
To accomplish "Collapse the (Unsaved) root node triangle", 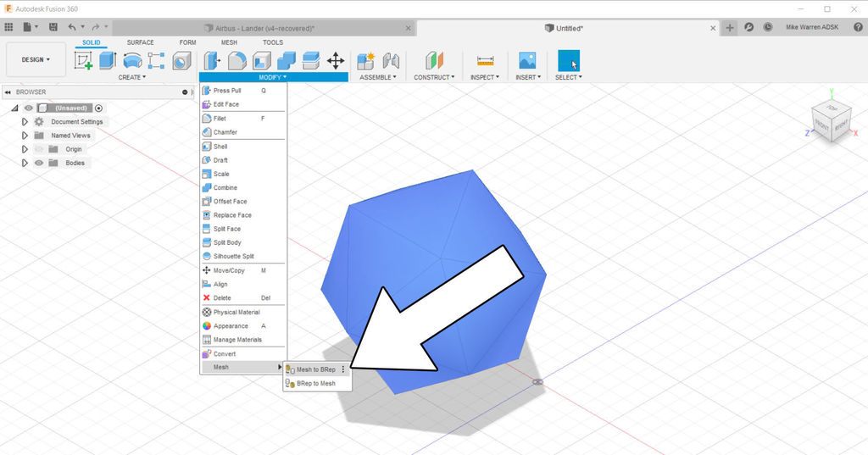I will [x=14, y=108].
